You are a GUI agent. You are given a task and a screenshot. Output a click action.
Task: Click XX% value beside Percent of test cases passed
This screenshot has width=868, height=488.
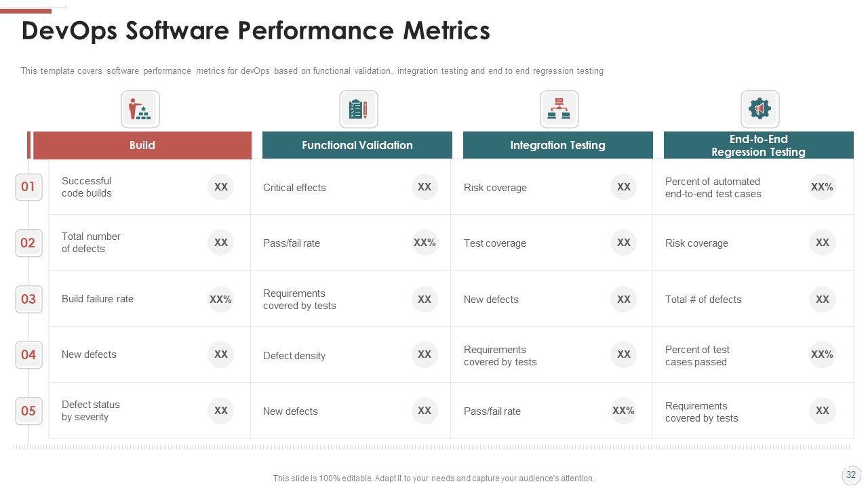pos(822,354)
